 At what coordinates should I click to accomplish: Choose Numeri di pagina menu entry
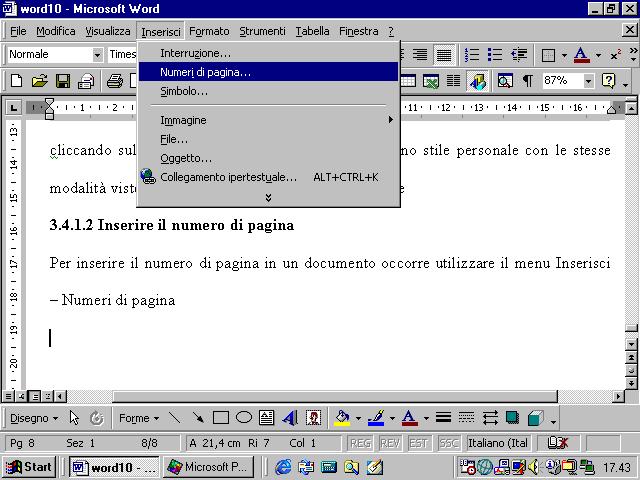(x=268, y=72)
